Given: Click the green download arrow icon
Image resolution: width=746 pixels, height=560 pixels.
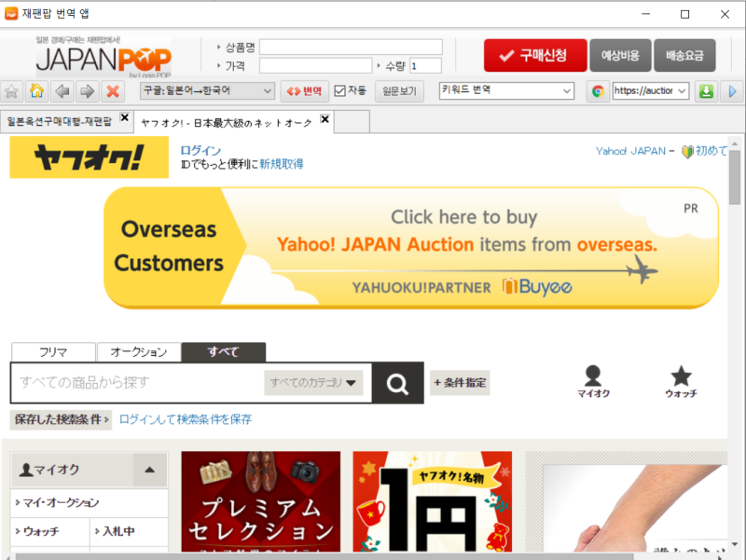Looking at the screenshot, I should pyautogui.click(x=707, y=91).
